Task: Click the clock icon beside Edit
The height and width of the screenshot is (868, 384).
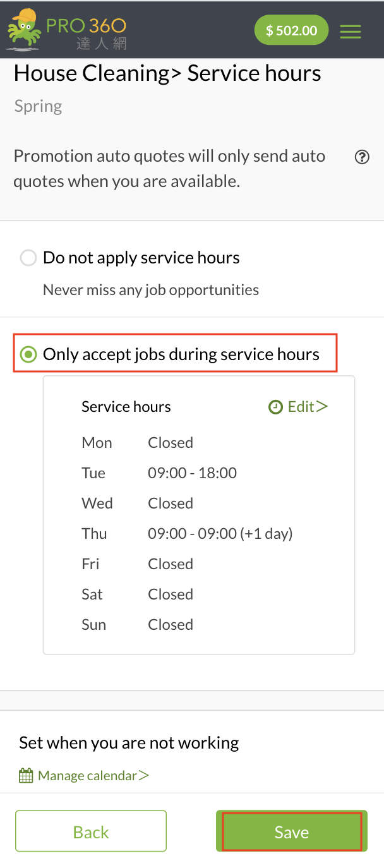Action: click(275, 407)
